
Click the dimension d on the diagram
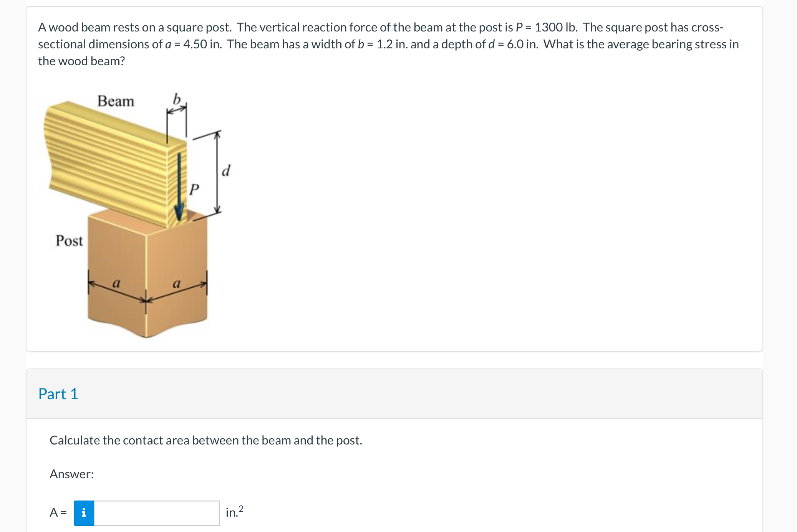point(226,171)
